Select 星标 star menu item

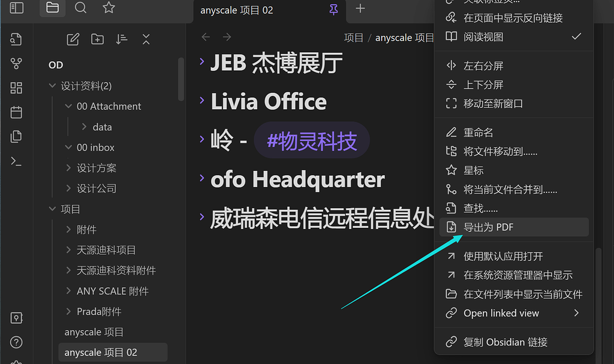pyautogui.click(x=514, y=170)
